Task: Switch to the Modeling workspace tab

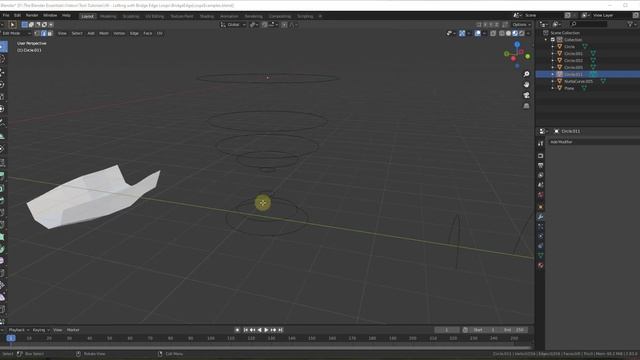Action: 108,16
